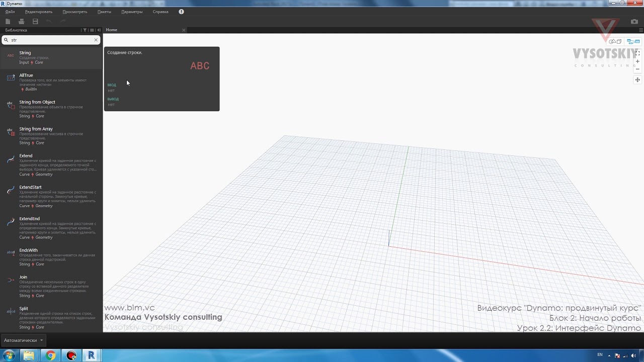Click the exclamation notification icon
The image size is (644, 362).
[x=181, y=12]
